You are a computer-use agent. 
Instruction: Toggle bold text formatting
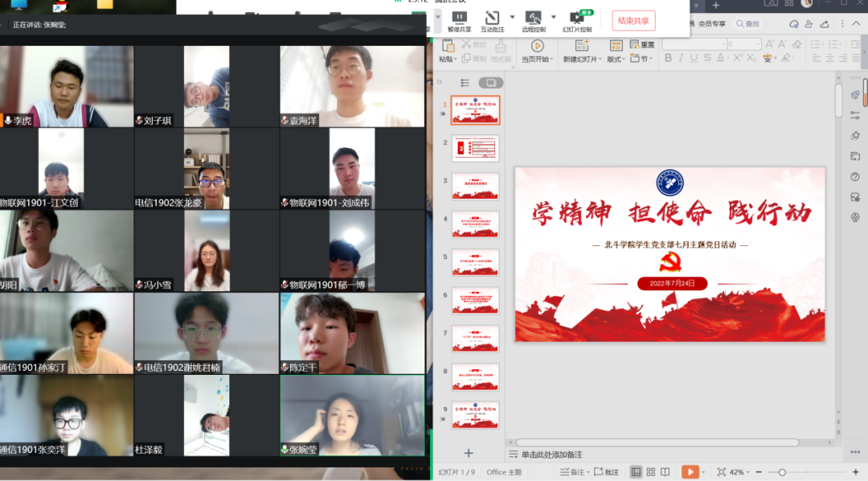(x=669, y=58)
